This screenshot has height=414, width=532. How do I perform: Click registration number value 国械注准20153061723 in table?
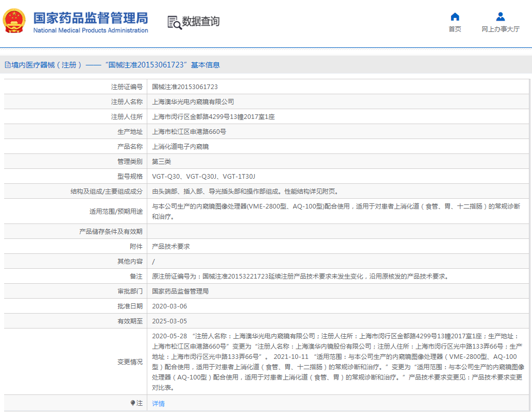(185, 87)
